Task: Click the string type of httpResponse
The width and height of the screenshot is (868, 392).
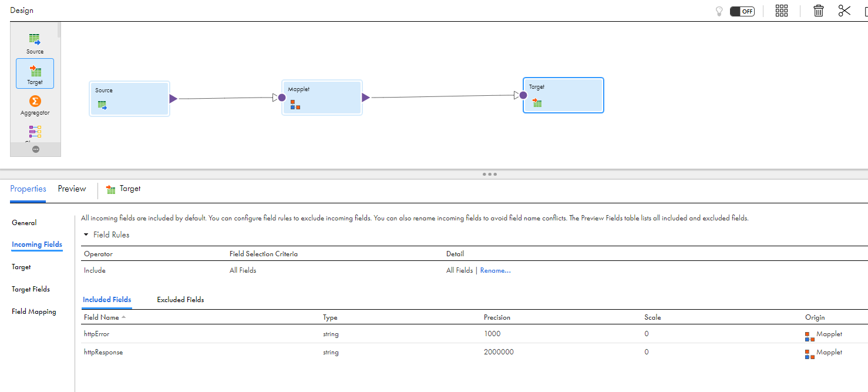Action: (x=331, y=353)
